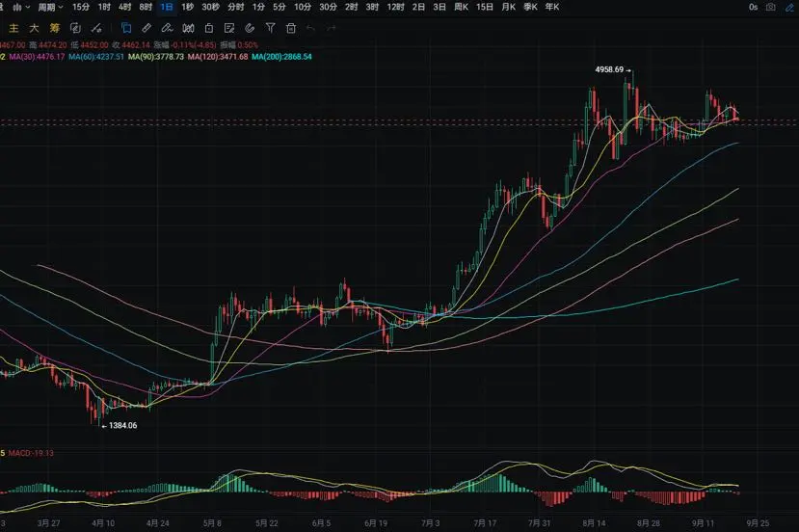Viewport: 799px width, 532px height.
Task: Open the 分时 intraday view
Action: (235, 7)
